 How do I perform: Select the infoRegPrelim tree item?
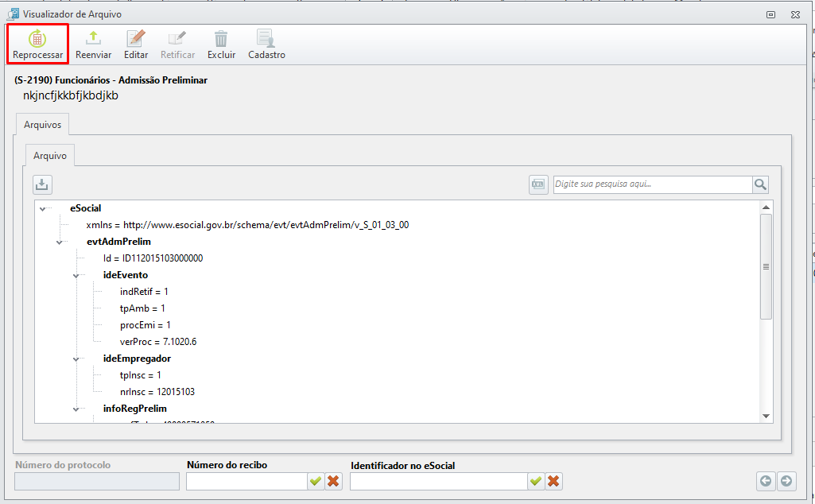[x=134, y=408]
